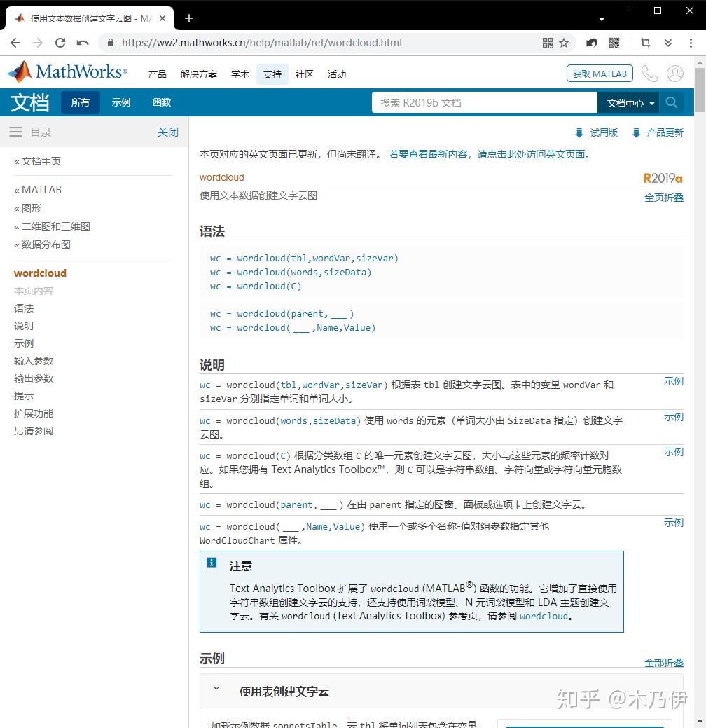
Task: Click the phone contact icon
Action: (x=649, y=73)
